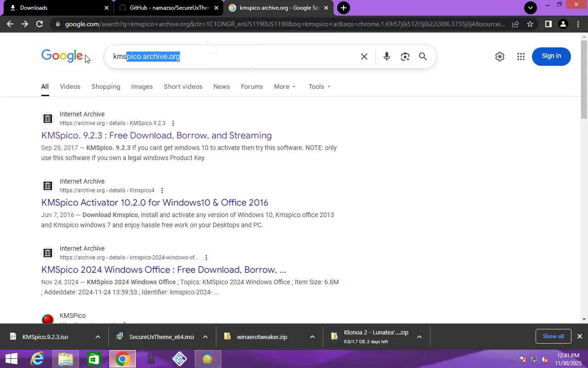Open a new browser tab

[343, 8]
